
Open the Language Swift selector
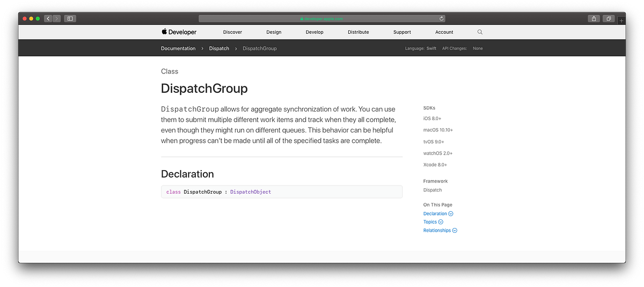coord(421,48)
